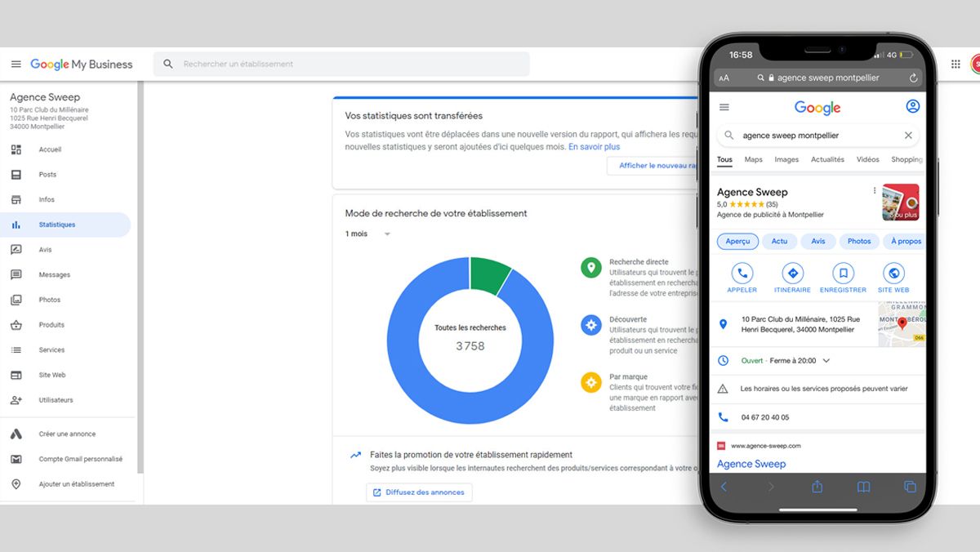The width and height of the screenshot is (980, 552).
Task: Tap the Safari address bar URL text
Action: click(828, 78)
